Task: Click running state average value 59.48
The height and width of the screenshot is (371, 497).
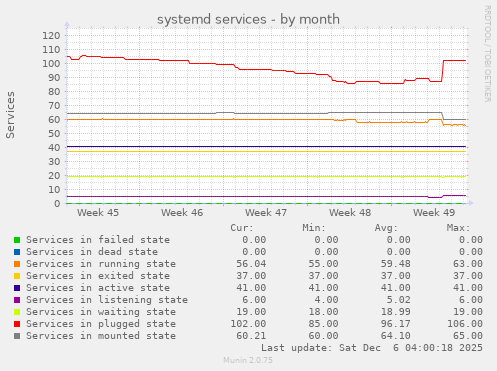Action: pyautogui.click(x=396, y=264)
